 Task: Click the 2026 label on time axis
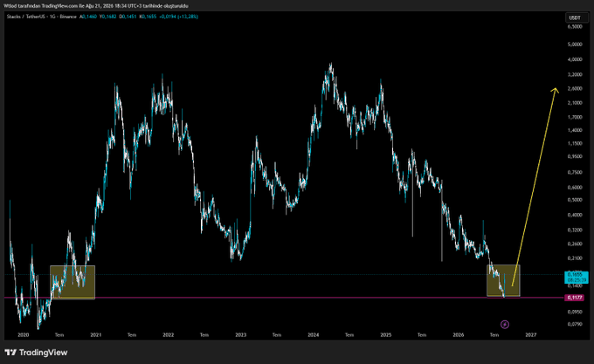point(459,335)
